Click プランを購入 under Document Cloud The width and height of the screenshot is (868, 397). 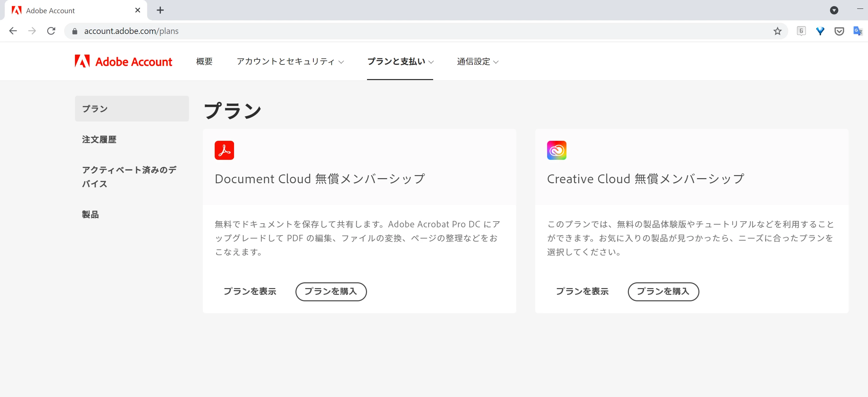tap(331, 291)
